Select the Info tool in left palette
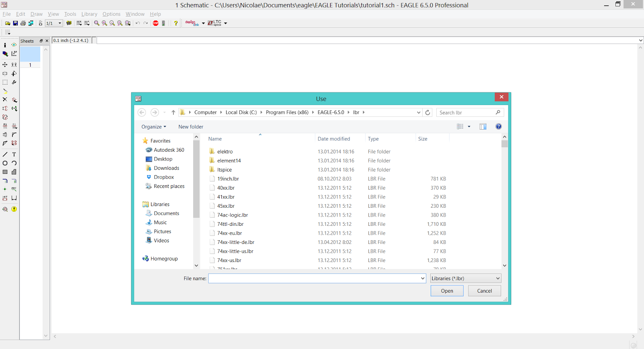Screen dimensions: 644x349 (5, 45)
